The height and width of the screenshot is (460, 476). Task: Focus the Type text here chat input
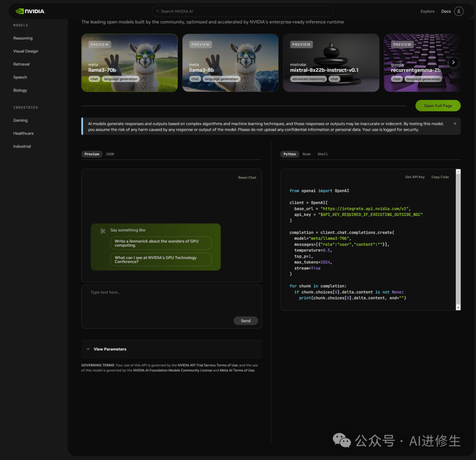point(171,307)
